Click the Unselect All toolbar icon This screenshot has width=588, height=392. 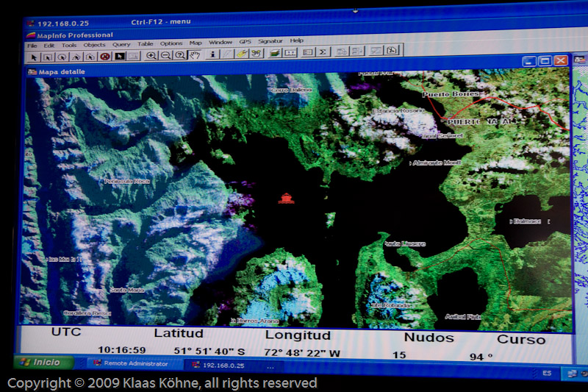(x=105, y=56)
